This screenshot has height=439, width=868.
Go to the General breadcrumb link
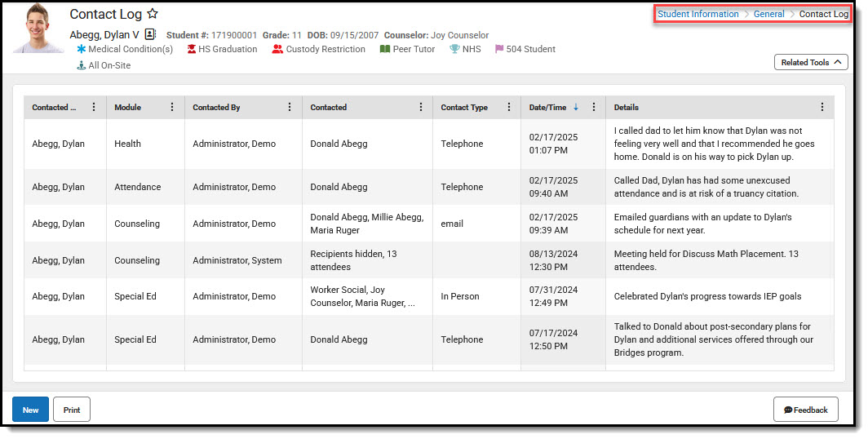[769, 15]
